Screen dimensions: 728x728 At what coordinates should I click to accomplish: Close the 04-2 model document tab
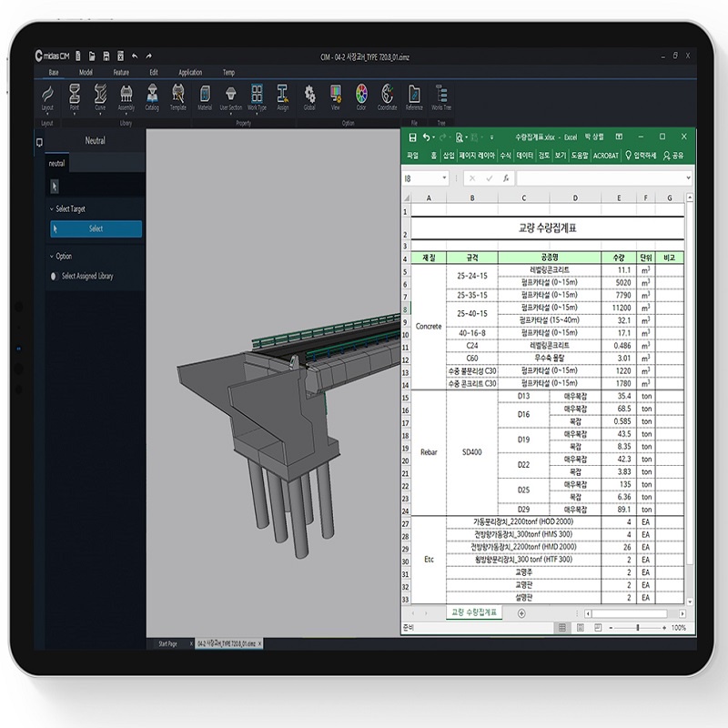tap(259, 643)
